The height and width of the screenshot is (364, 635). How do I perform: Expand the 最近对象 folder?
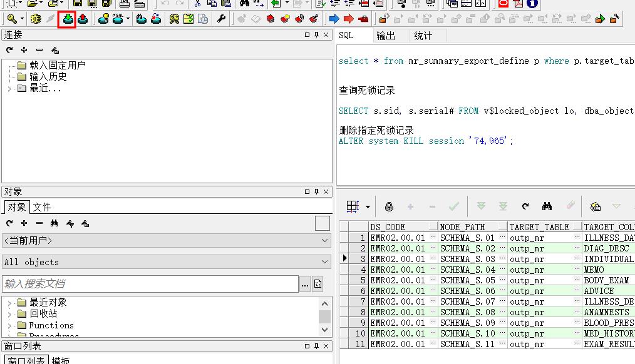pos(9,303)
